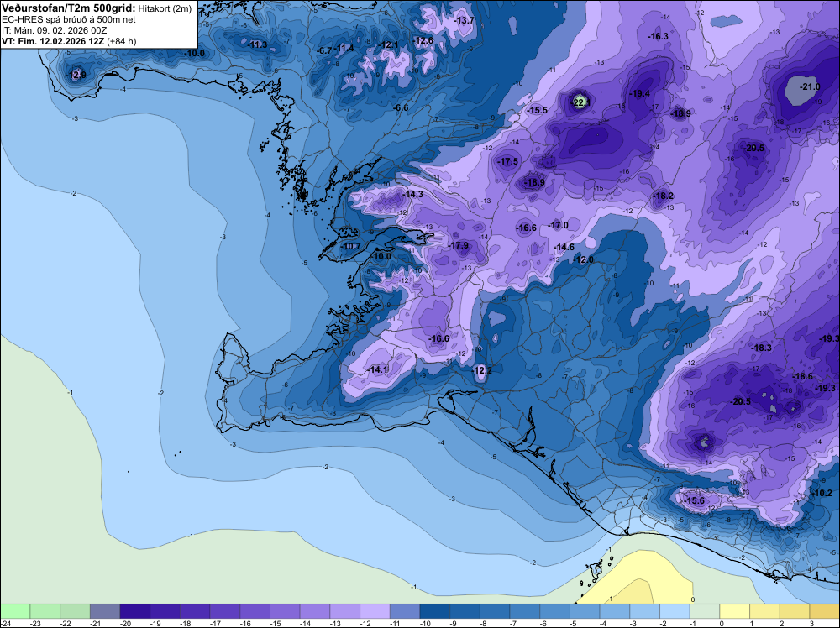Select the legend swatch labeled -1

[705, 611]
